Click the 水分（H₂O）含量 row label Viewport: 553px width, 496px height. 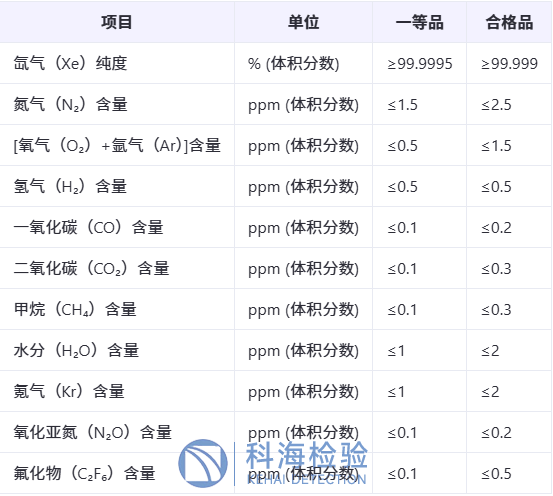click(x=76, y=351)
